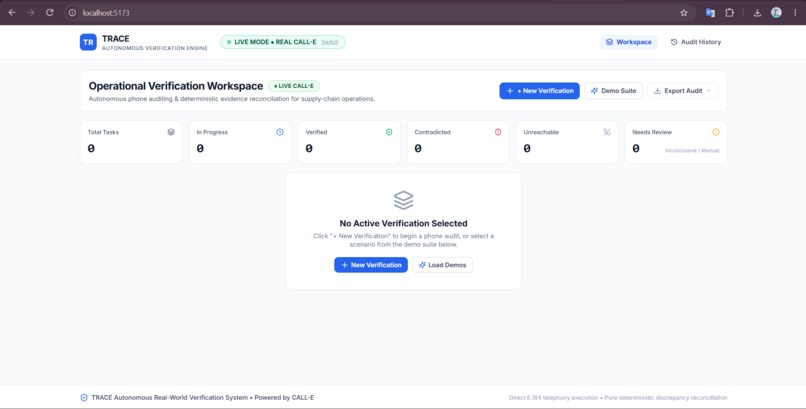This screenshot has width=806, height=409.
Task: Open the translate extension icon
Action: 710,13
